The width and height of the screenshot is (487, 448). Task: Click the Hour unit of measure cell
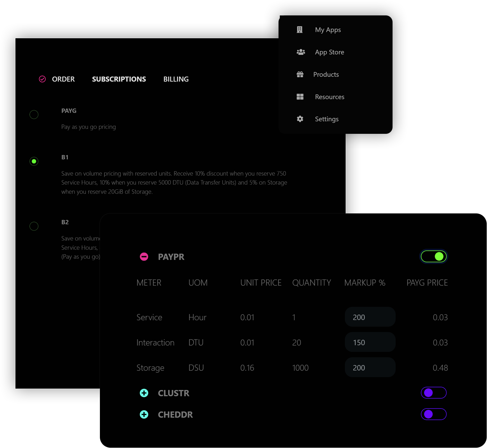(197, 317)
